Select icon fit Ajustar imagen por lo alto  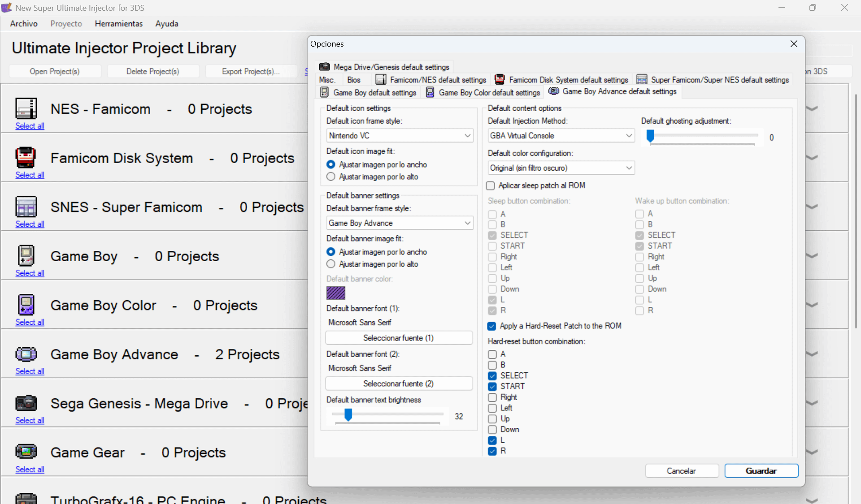[331, 177]
